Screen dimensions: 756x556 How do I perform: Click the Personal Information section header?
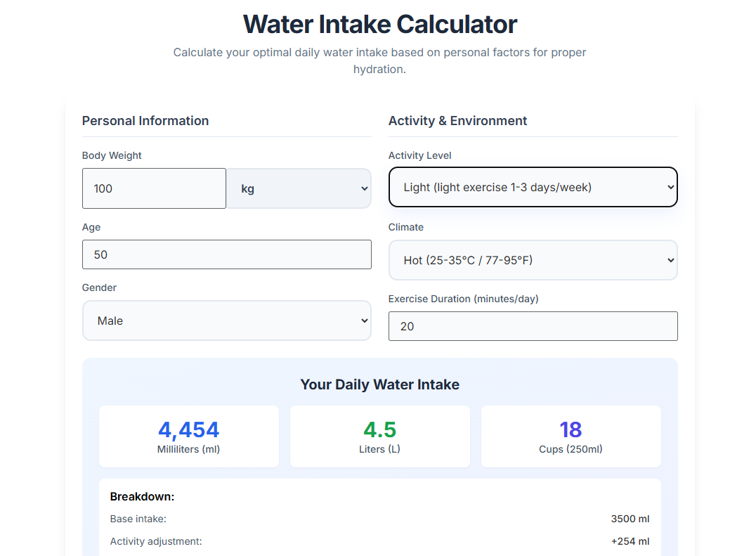(x=145, y=120)
